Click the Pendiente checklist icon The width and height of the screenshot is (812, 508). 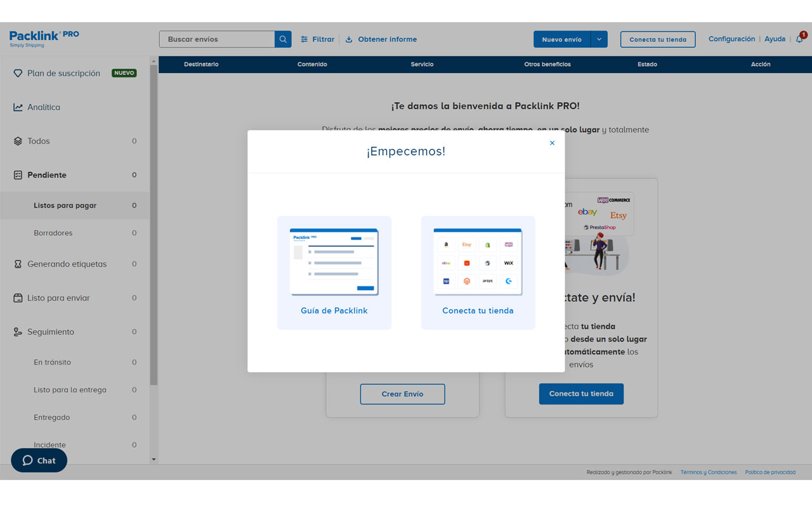pos(18,175)
